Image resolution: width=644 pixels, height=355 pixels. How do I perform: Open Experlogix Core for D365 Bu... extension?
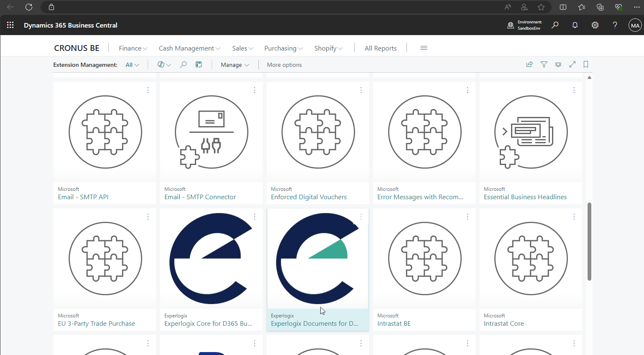coord(208,324)
